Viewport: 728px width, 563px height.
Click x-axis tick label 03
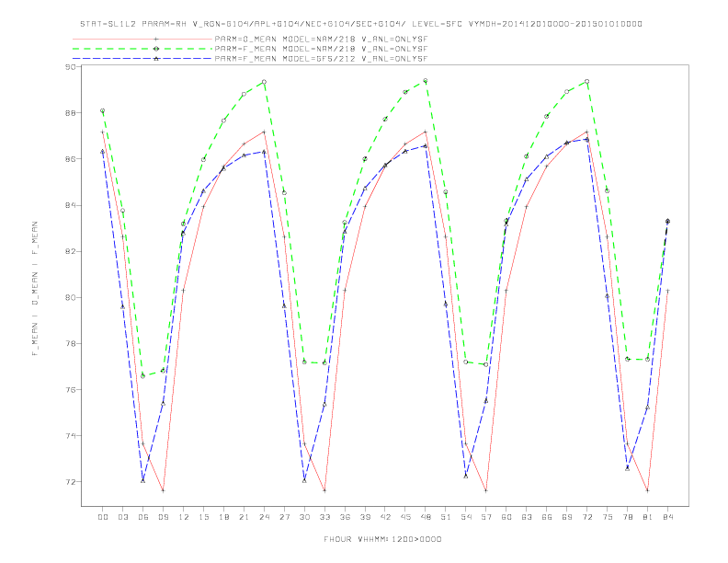click(122, 517)
